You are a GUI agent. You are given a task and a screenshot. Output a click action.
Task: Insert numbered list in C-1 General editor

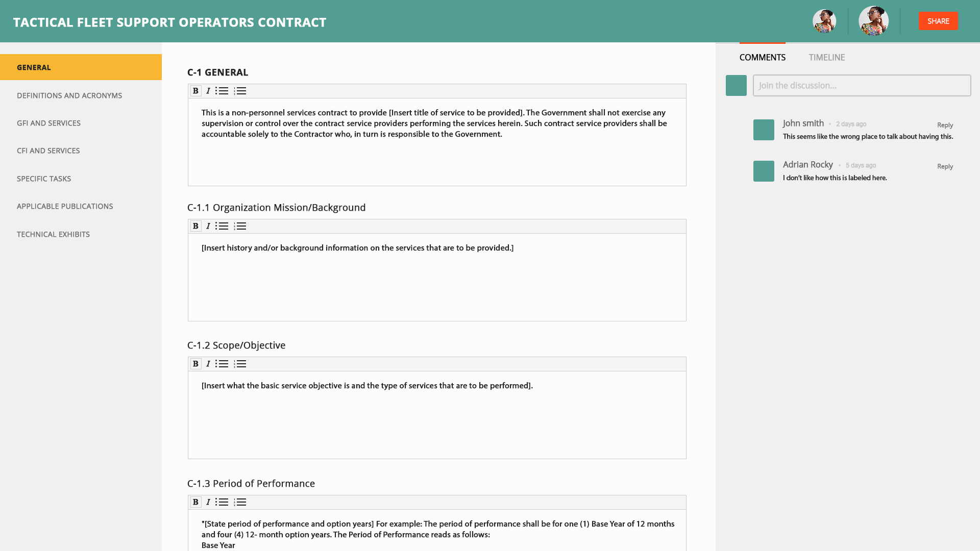pyautogui.click(x=240, y=91)
